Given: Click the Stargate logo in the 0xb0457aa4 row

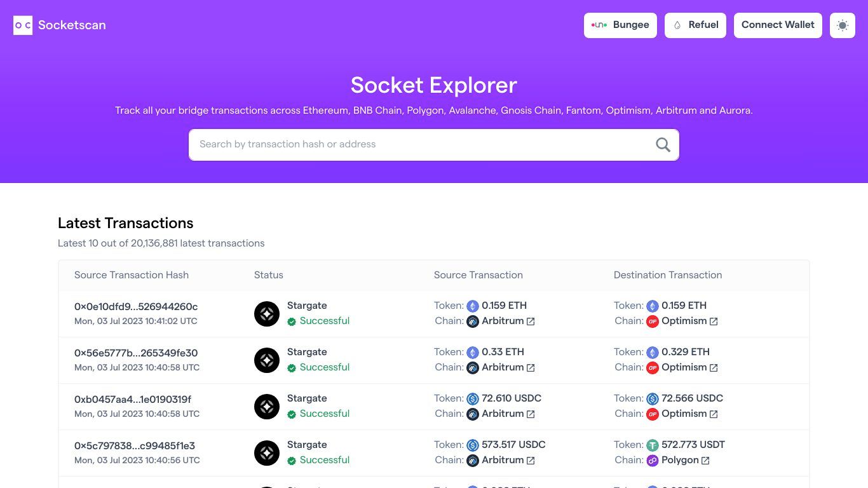Looking at the screenshot, I should (x=267, y=407).
